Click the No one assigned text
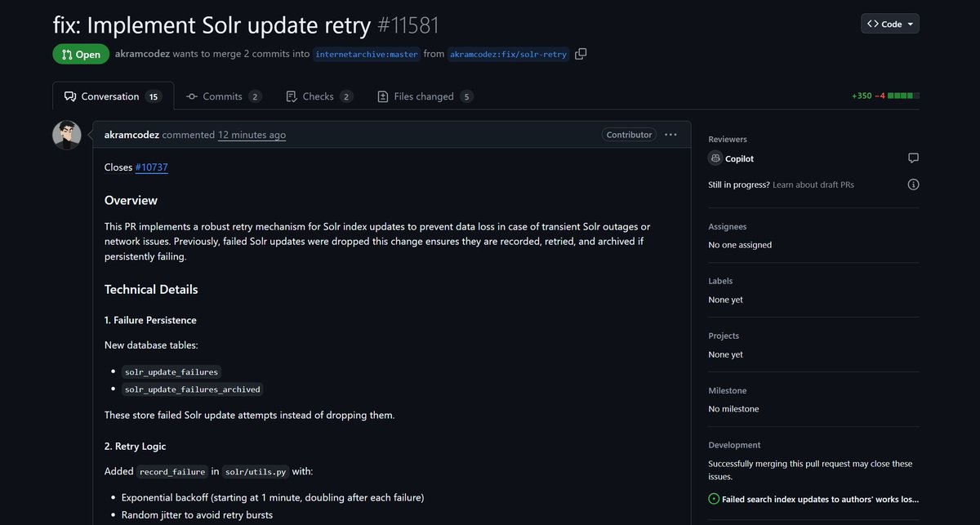 pyautogui.click(x=740, y=245)
